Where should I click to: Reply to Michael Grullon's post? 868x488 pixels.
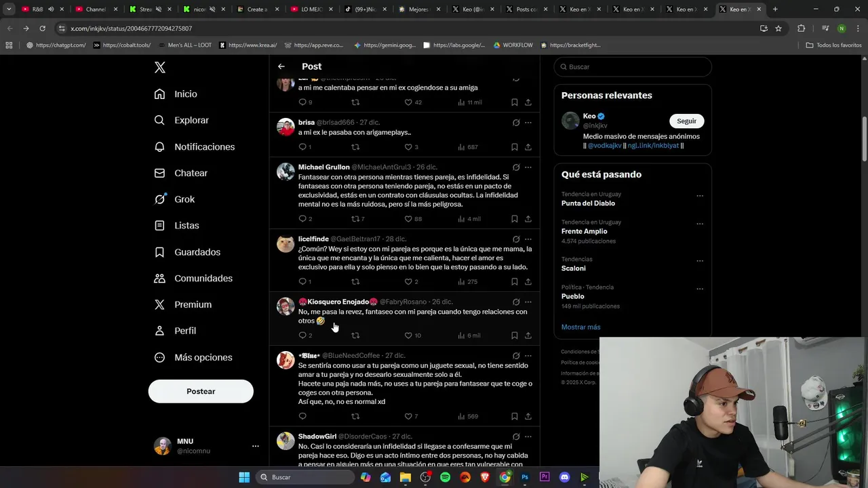tap(302, 219)
